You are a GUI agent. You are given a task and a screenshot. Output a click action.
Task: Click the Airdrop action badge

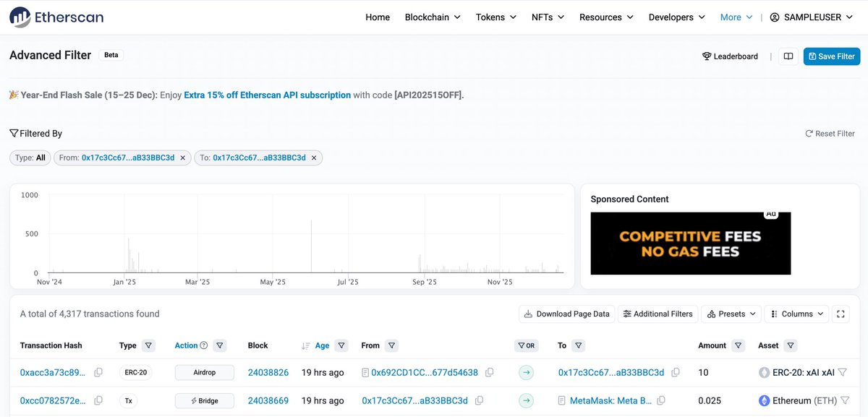205,372
